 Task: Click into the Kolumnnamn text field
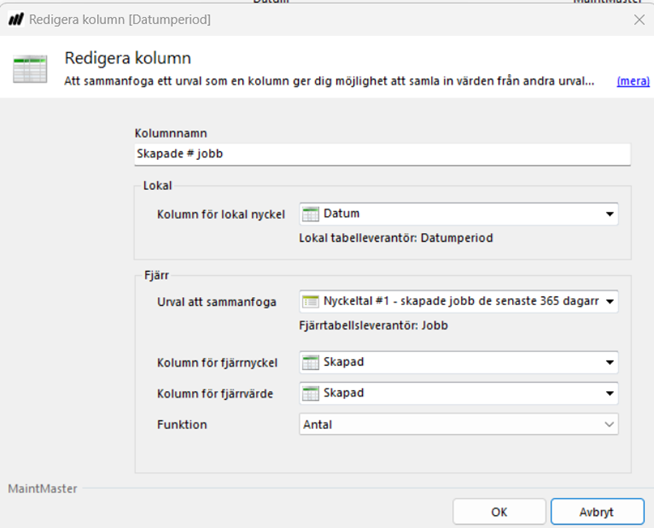click(382, 154)
